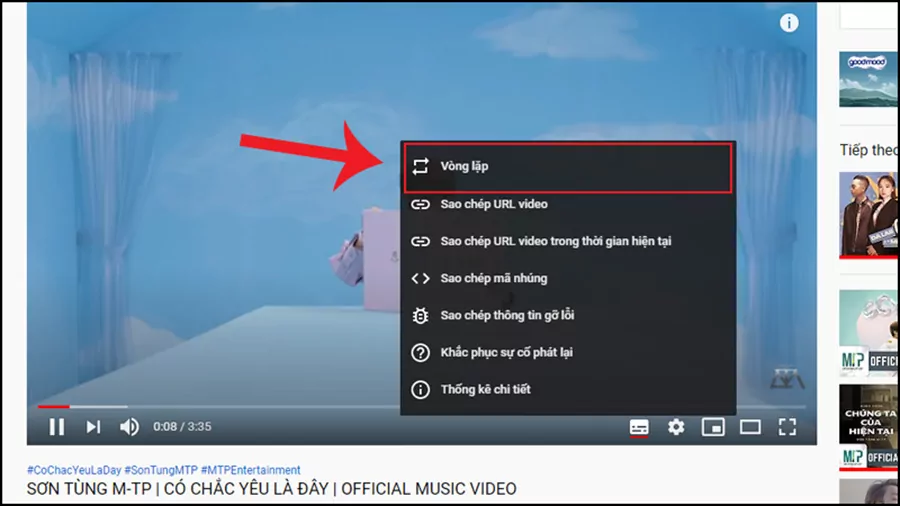
Task: Enable theater mode view
Action: coord(750,427)
